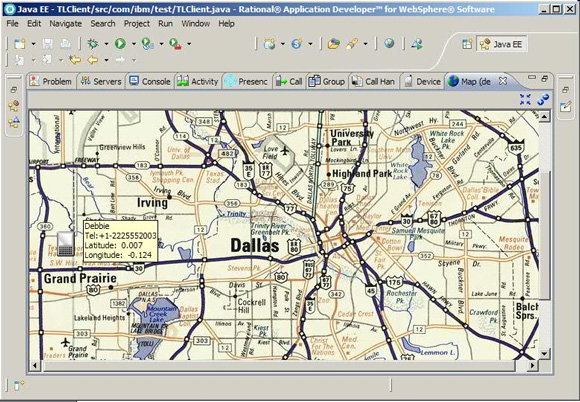Click the status bar bottom-left icon
The width and height of the screenshot is (580, 402).
[x=19, y=385]
